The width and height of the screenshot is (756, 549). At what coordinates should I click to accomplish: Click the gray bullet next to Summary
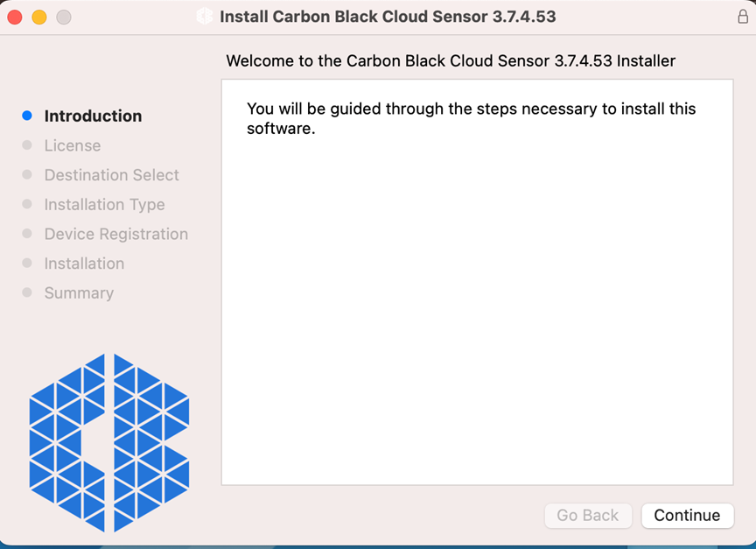point(27,292)
